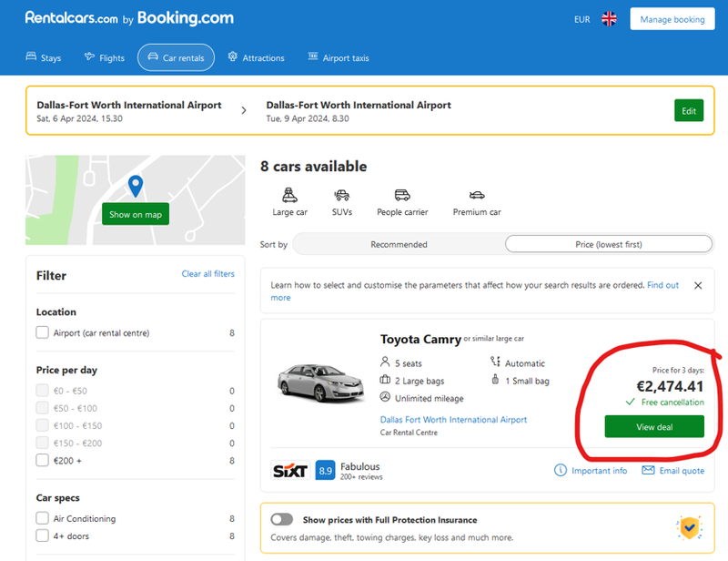Open the Airport taxis tab
The height and width of the screenshot is (561, 728).
(x=338, y=57)
